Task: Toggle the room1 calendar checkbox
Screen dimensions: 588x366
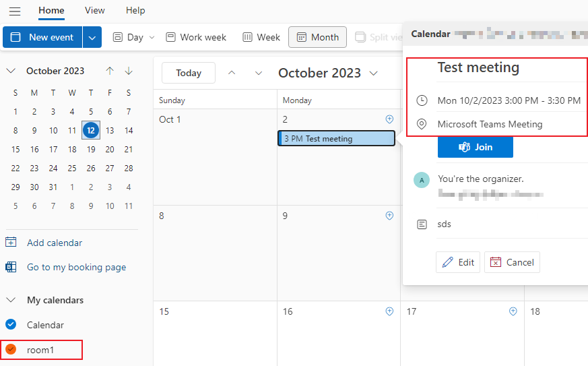Action: tap(11, 349)
